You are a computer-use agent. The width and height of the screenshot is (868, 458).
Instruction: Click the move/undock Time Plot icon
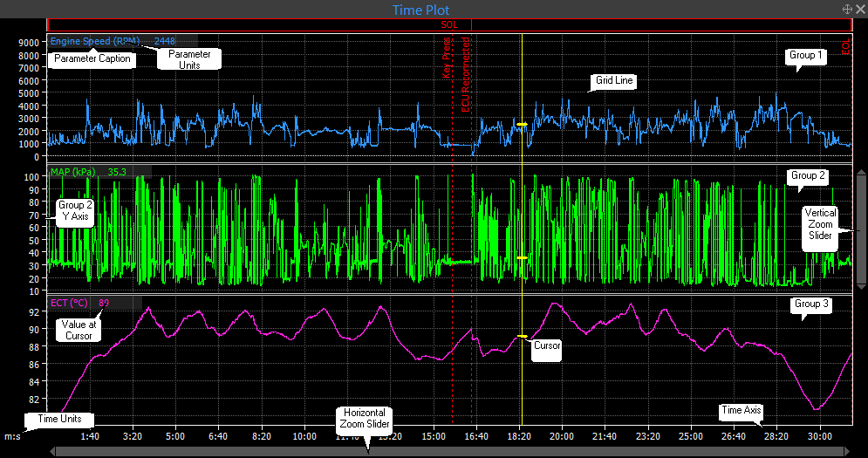tap(847, 9)
